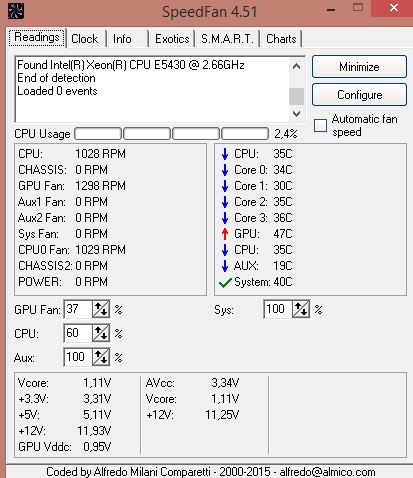Click the GPU Fan speed stepper arrows
The width and height of the screenshot is (413, 478).
101,309
